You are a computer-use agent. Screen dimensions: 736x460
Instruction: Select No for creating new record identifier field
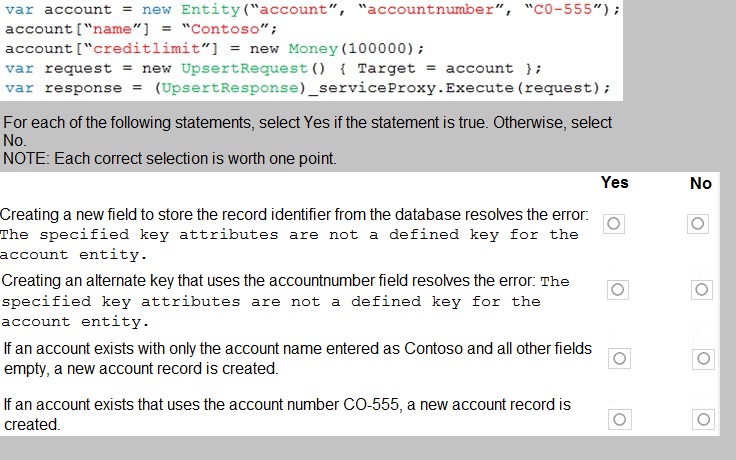698,223
